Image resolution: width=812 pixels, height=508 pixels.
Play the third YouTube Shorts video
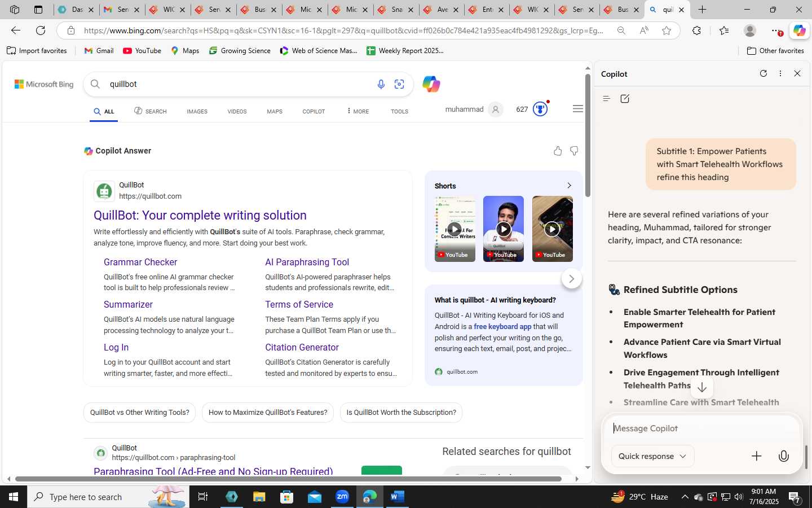[x=552, y=229]
